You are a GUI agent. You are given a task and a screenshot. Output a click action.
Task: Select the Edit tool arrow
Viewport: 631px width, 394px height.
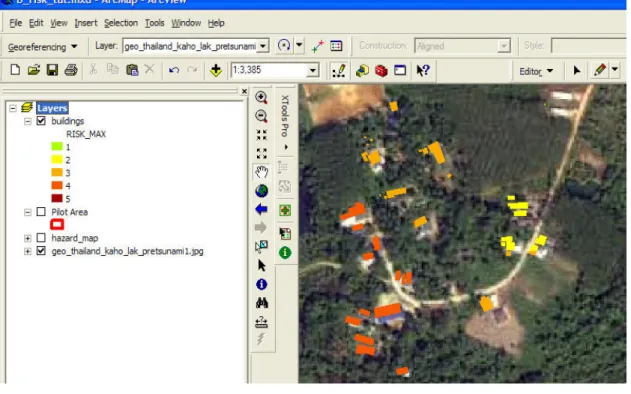coord(576,70)
